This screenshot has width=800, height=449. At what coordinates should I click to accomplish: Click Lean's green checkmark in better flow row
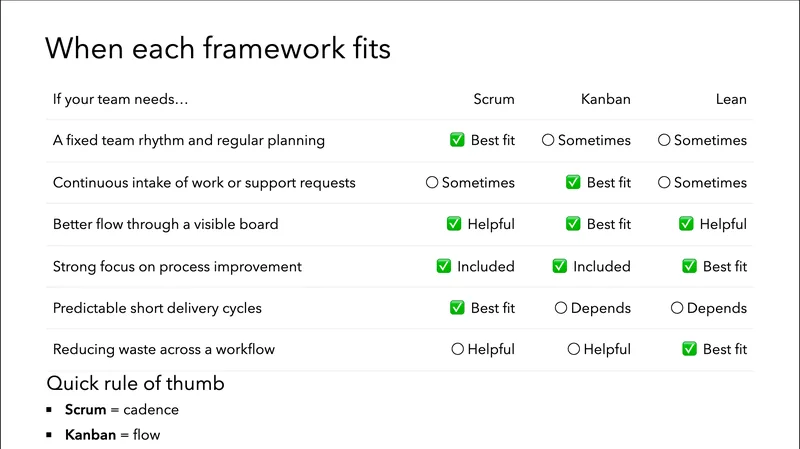(686, 224)
